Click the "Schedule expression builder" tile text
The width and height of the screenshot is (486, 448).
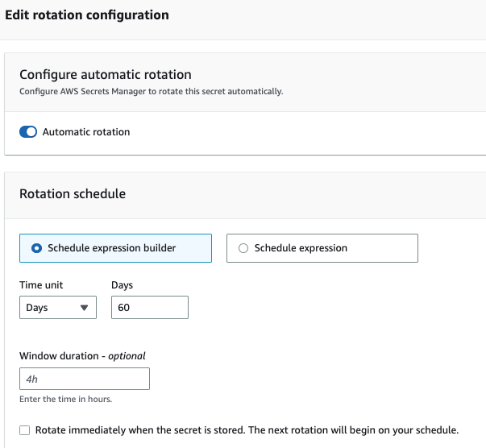coord(112,248)
